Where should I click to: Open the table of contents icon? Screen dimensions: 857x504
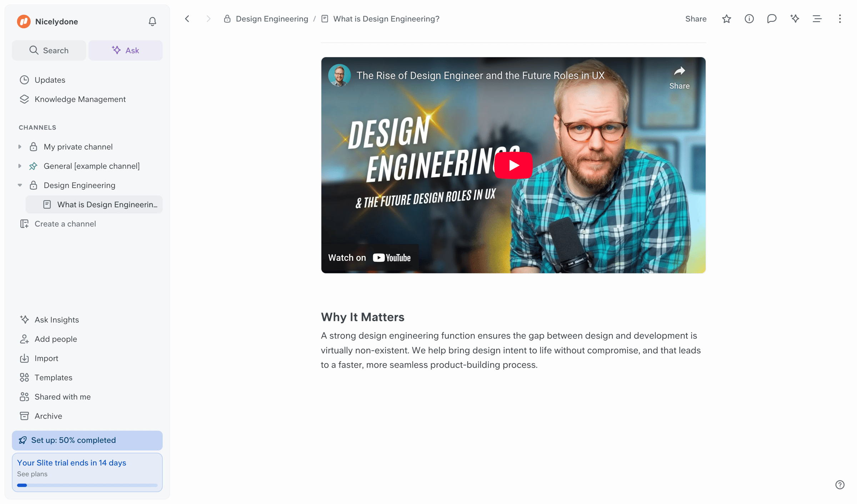tap(817, 19)
